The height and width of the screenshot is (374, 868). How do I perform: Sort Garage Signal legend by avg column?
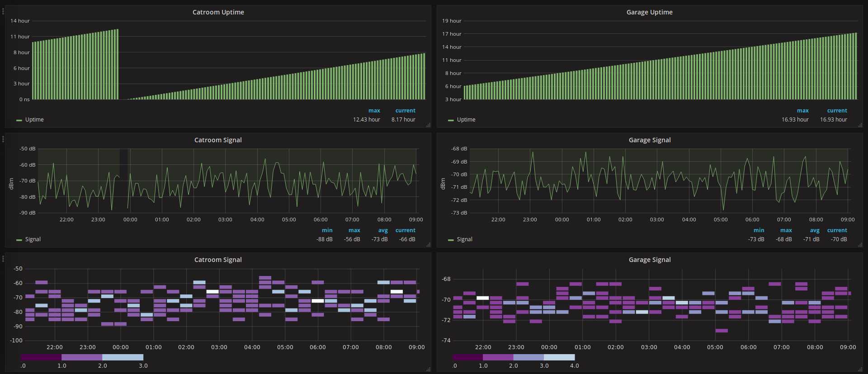(815, 230)
